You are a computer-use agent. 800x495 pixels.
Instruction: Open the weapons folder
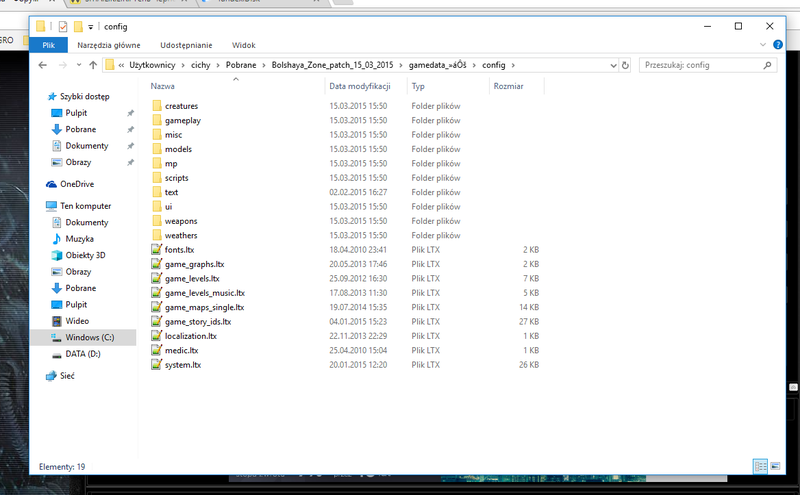pyautogui.click(x=180, y=221)
